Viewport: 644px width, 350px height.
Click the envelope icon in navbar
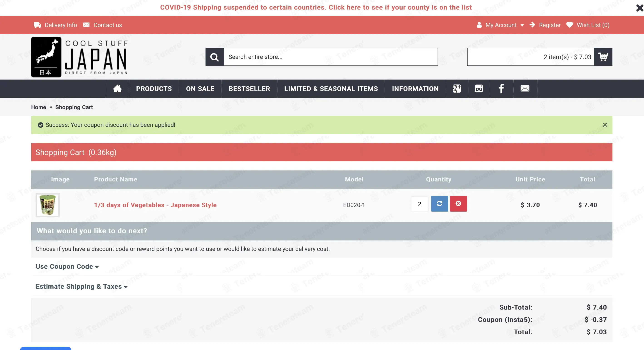point(525,89)
